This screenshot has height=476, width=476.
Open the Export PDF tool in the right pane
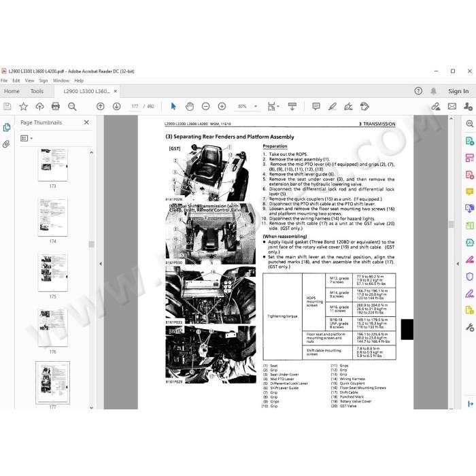coord(469,141)
